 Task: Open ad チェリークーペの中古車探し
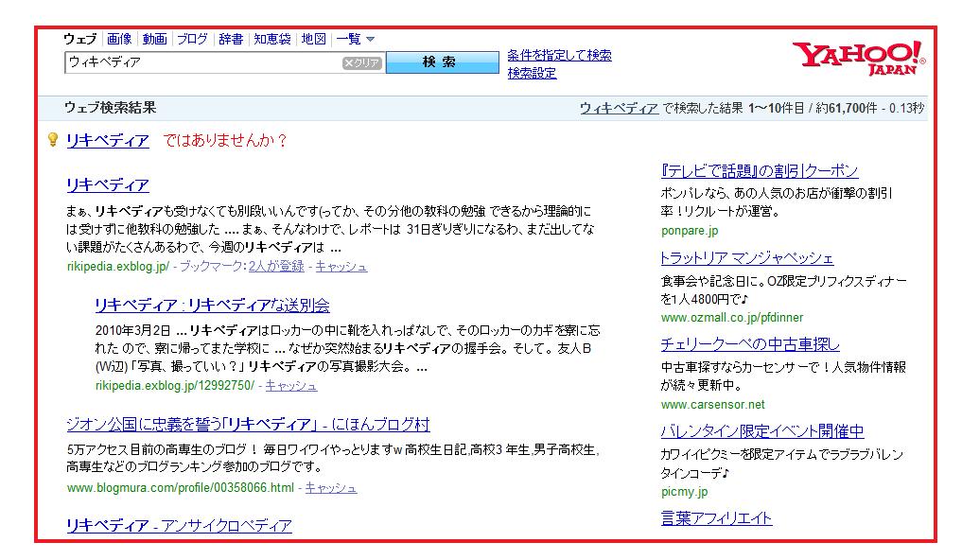tap(750, 344)
